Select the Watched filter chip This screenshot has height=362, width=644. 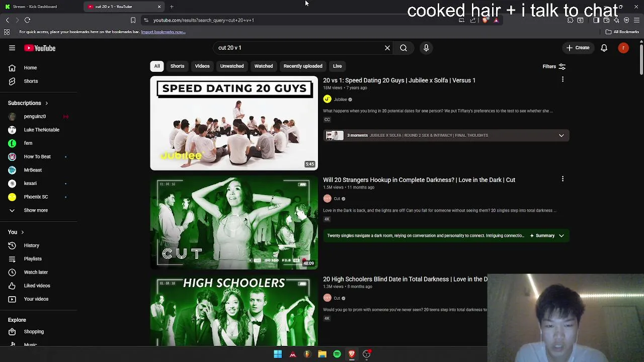click(264, 66)
